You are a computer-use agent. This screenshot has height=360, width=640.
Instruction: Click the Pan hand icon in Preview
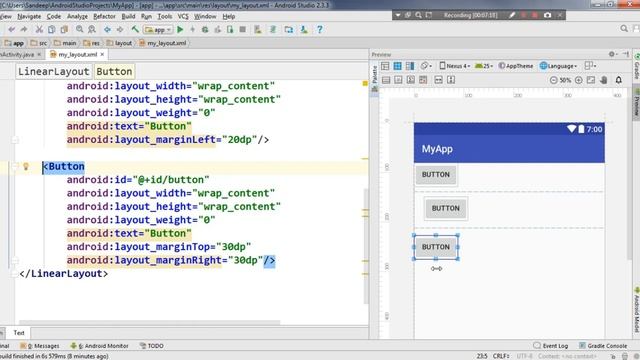click(604, 80)
